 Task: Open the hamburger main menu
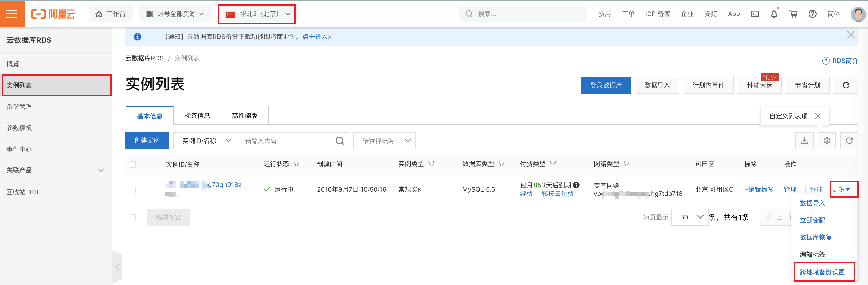click(x=11, y=14)
